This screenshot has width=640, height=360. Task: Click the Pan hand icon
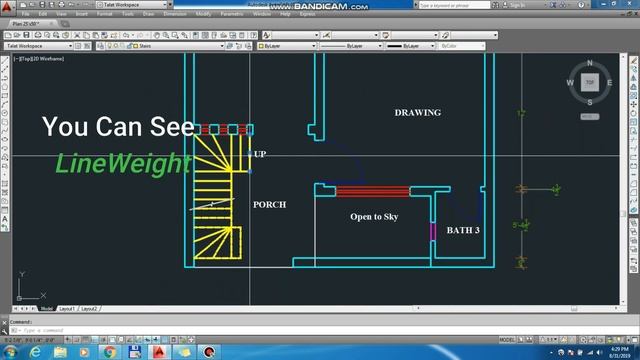coord(157,36)
